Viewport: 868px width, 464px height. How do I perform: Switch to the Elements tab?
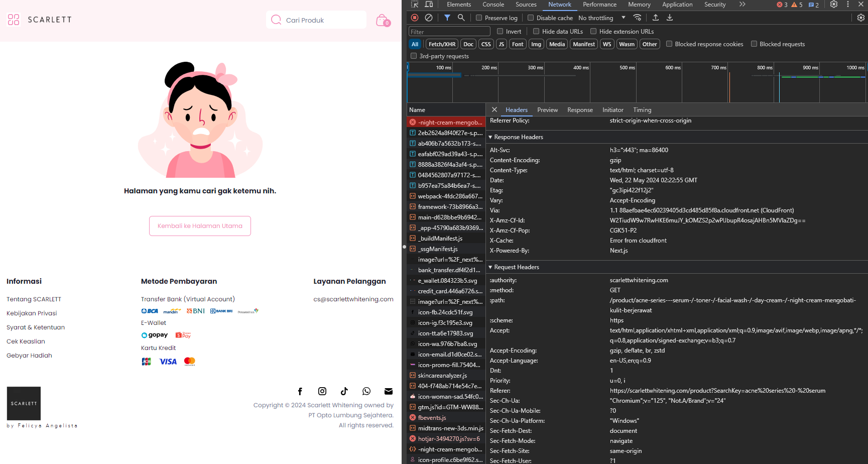click(459, 5)
